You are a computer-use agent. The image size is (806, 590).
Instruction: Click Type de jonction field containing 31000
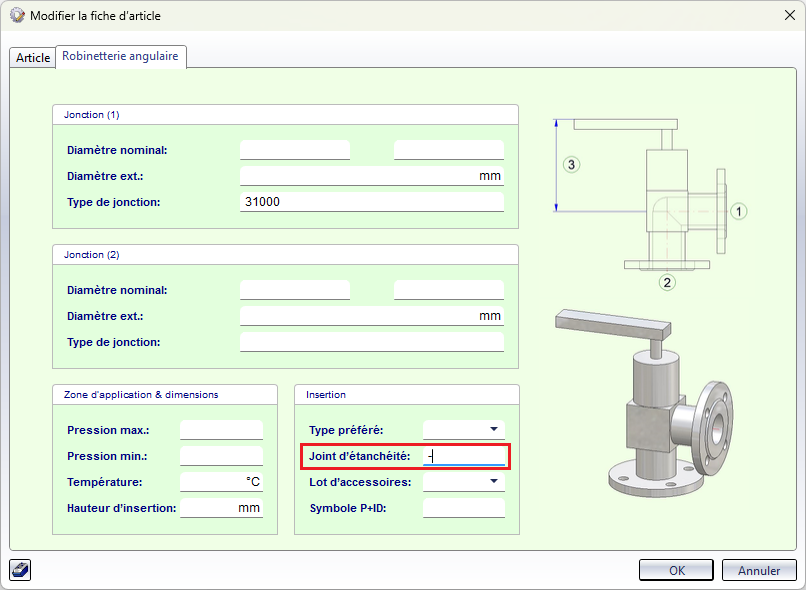pos(371,202)
